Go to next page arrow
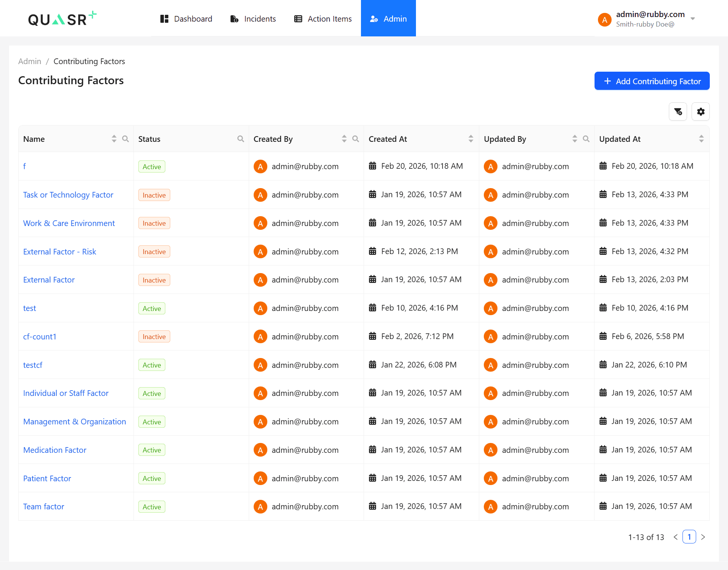Screen dimensions: 728x570 703,537
